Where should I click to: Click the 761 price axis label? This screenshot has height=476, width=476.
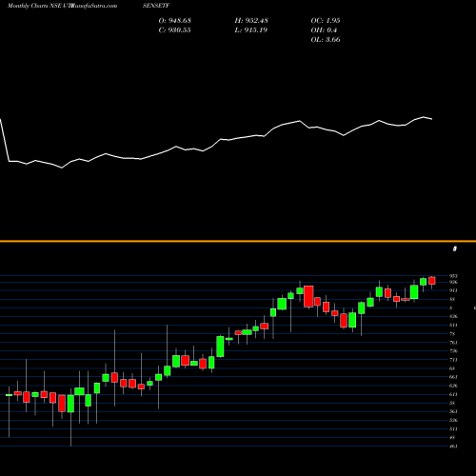pyautogui.click(x=453, y=343)
